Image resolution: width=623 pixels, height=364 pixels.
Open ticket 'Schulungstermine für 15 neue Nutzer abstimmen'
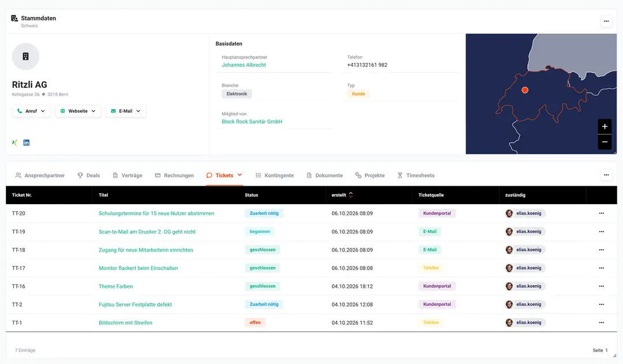(156, 213)
